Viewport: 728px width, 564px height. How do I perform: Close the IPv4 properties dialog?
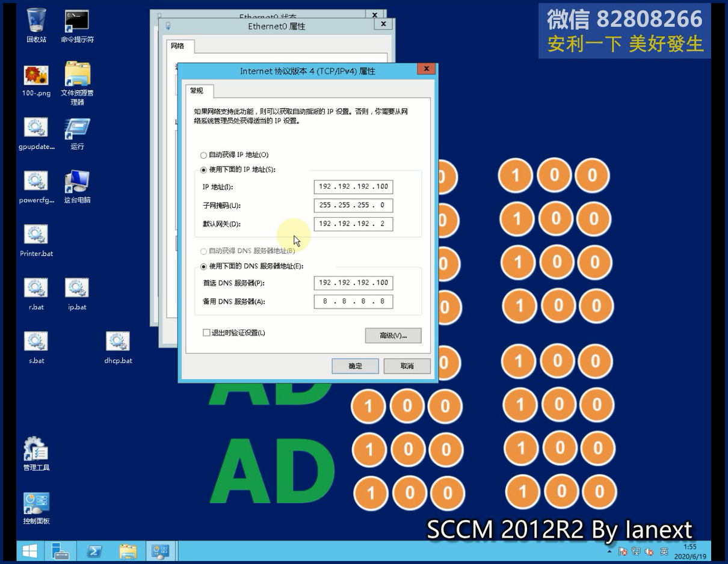[426, 69]
